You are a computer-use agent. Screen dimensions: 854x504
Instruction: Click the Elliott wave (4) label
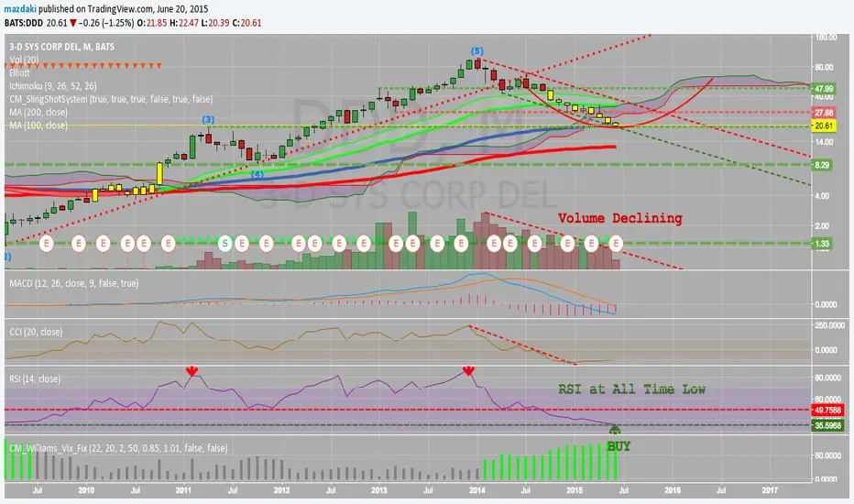[257, 174]
